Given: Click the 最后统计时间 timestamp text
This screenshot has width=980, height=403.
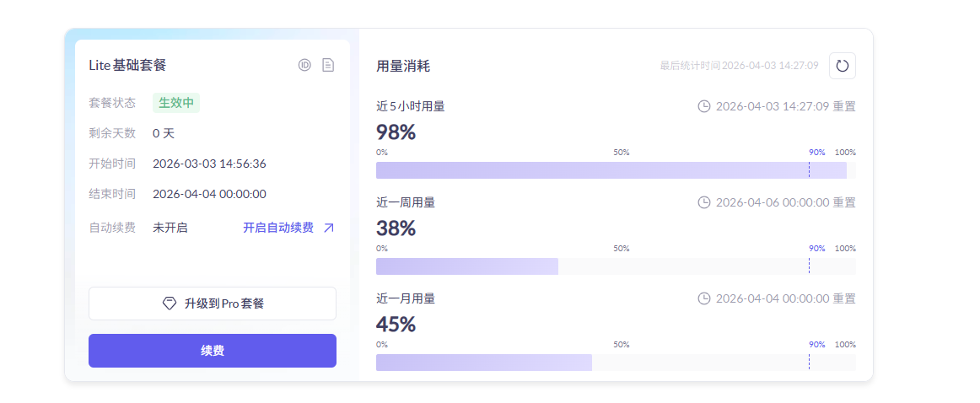Looking at the screenshot, I should (x=739, y=66).
